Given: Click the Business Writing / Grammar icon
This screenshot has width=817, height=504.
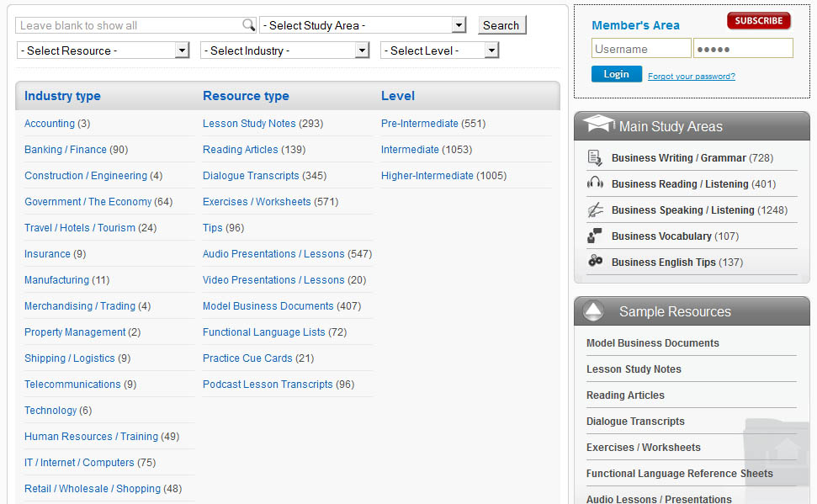Looking at the screenshot, I should [595, 158].
